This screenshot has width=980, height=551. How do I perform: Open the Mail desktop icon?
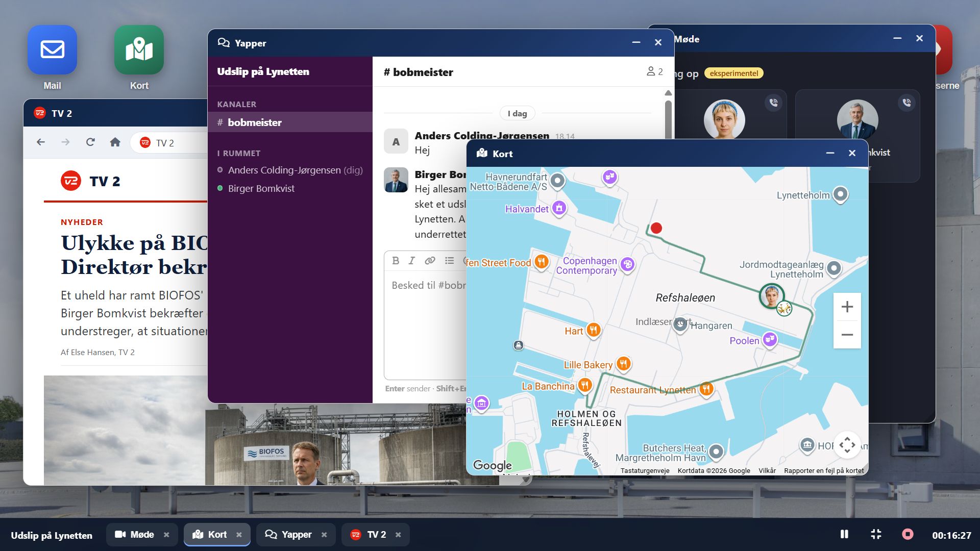[52, 50]
